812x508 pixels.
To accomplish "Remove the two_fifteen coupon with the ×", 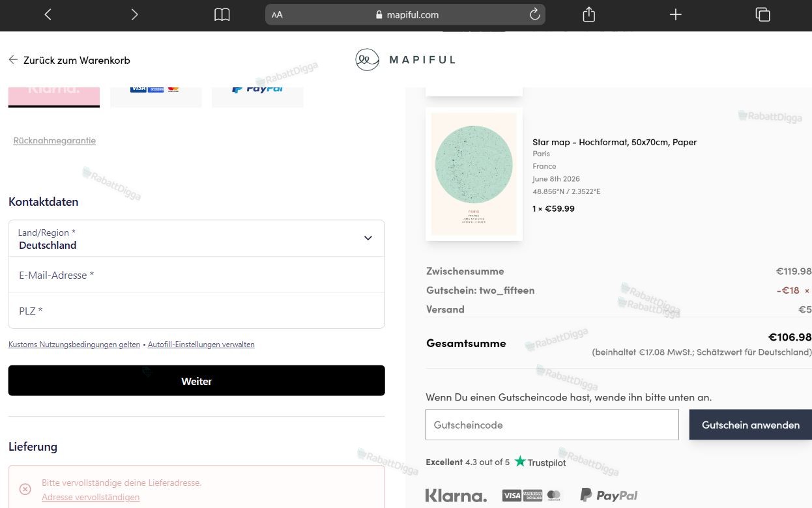I will tap(807, 290).
